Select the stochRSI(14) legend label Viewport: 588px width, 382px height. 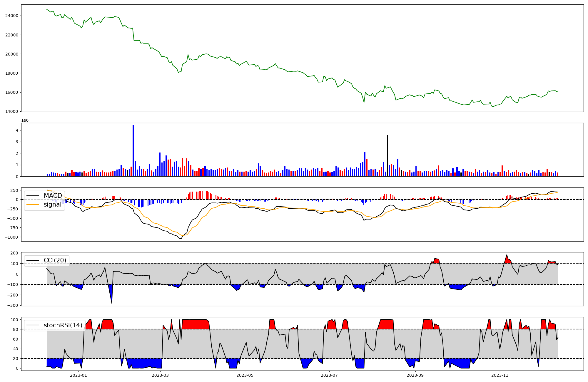click(63, 325)
